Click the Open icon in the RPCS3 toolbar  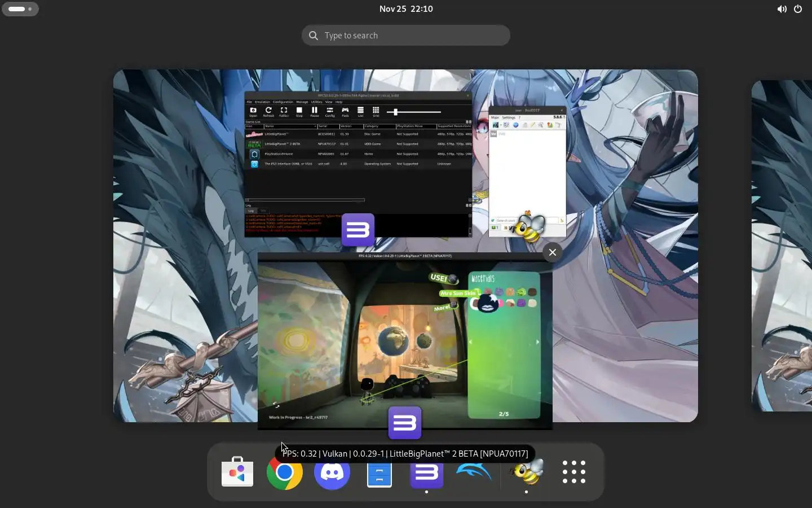click(253, 112)
